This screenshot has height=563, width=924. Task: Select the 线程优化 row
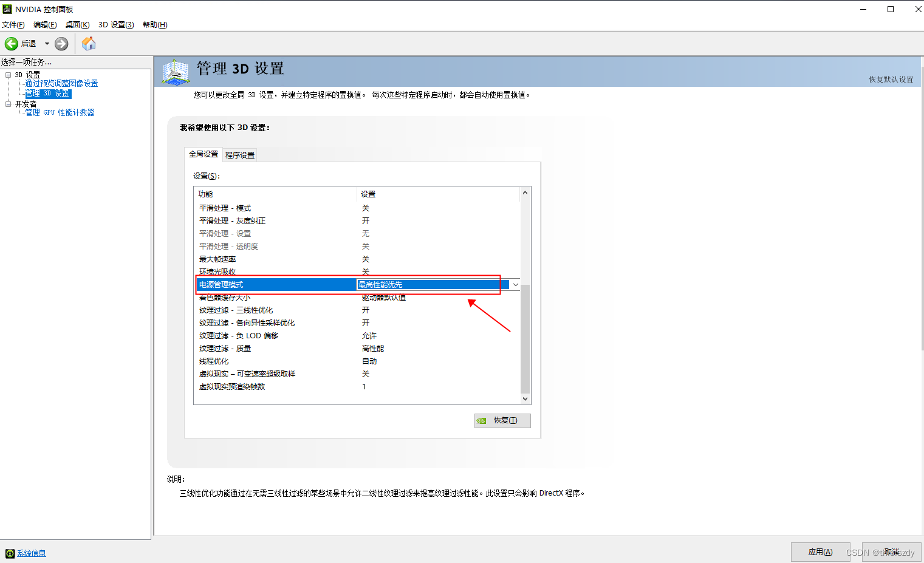click(x=357, y=361)
